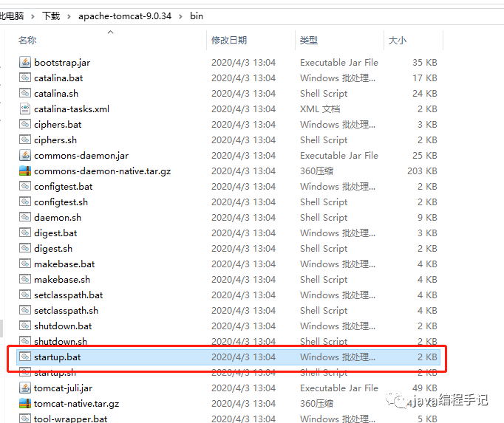Expand breadcrumb chevron after 此电脑

point(33,16)
